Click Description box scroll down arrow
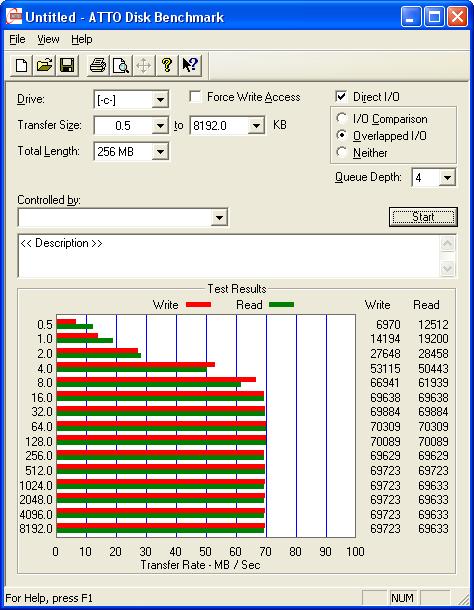474x610 pixels. (x=448, y=268)
